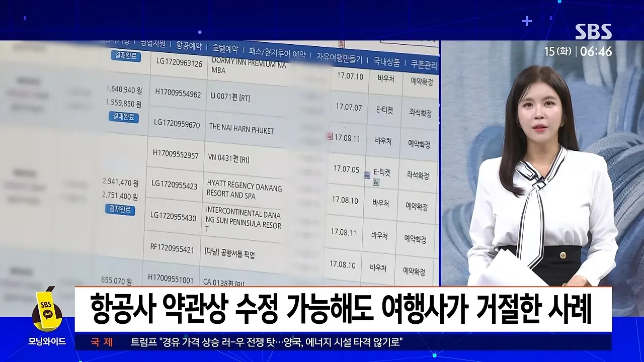Open the E-티켓 link for IJ 0071편
The width and height of the screenshot is (644, 362).
point(384,110)
